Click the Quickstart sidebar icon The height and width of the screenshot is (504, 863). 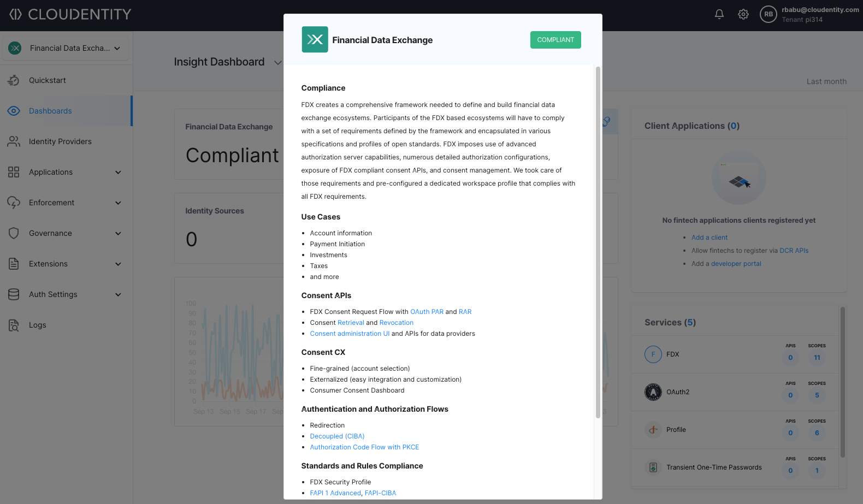point(14,80)
